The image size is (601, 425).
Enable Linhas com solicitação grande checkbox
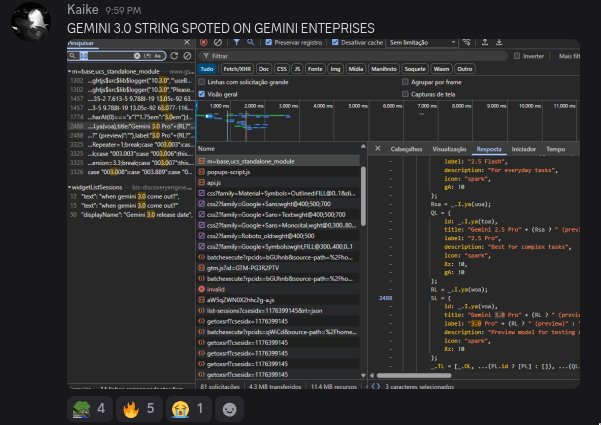pyautogui.click(x=202, y=82)
